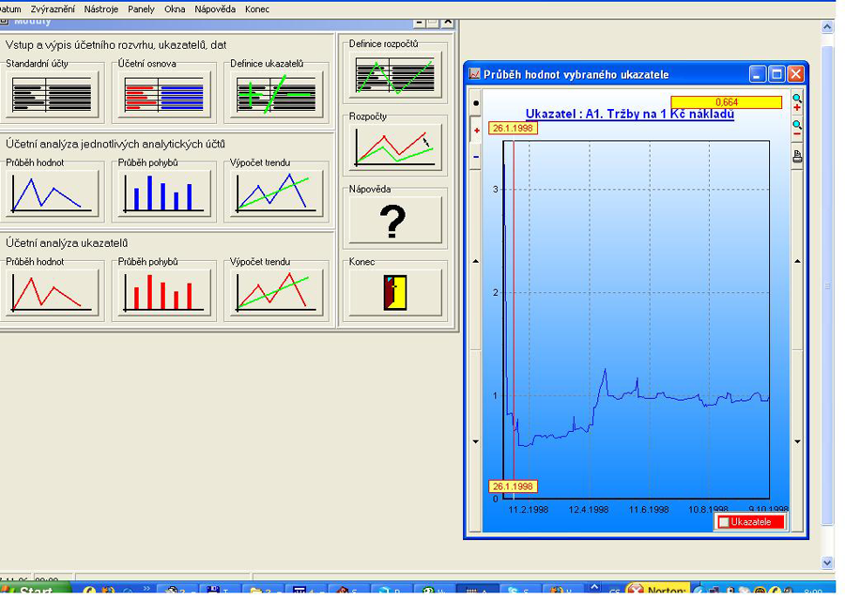Click the y-axis value 3
The height and width of the screenshot is (616, 845).
click(496, 189)
